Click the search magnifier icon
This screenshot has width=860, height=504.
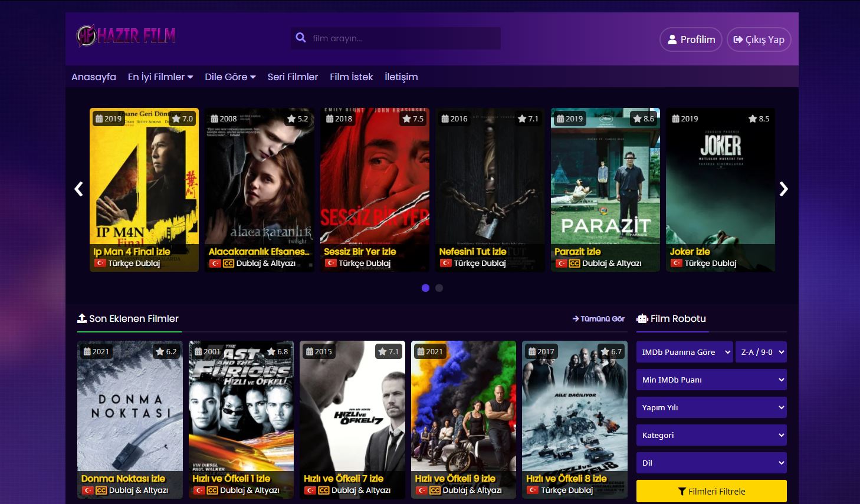(301, 38)
